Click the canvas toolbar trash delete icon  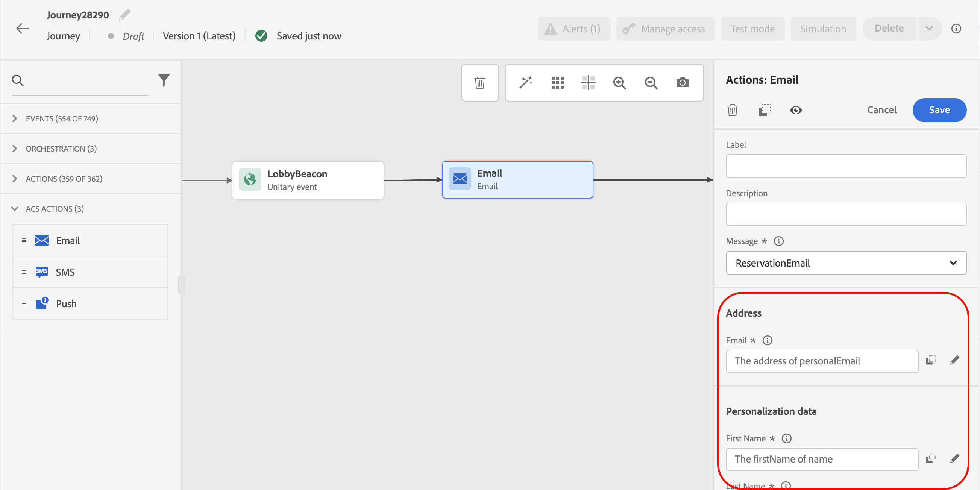480,83
